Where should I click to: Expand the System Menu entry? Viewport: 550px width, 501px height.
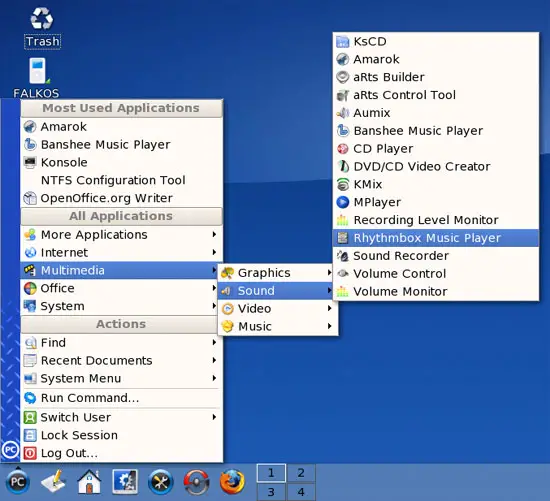point(121,378)
